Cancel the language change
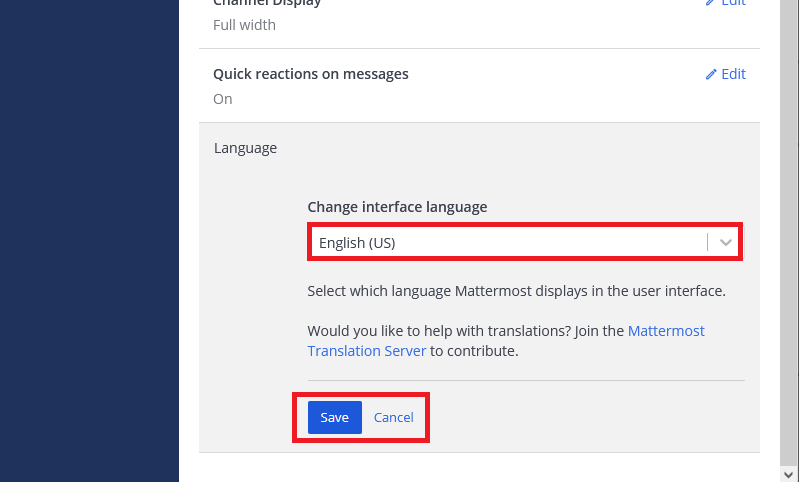This screenshot has width=799, height=482. [x=393, y=417]
